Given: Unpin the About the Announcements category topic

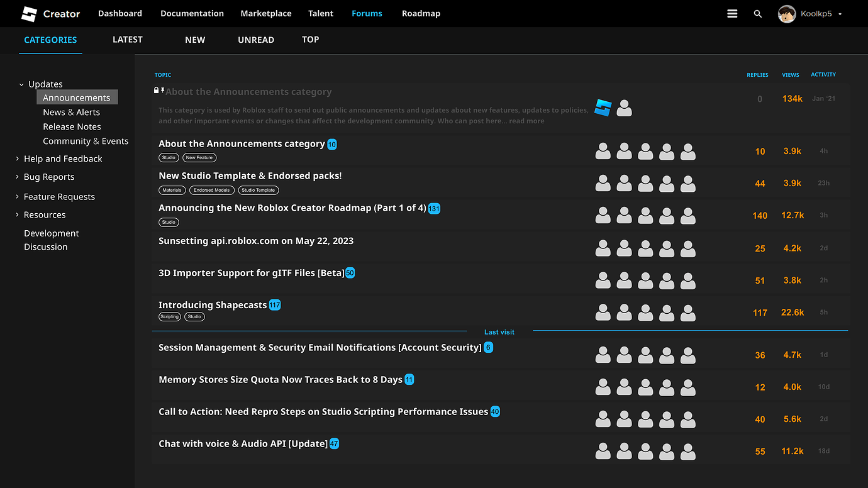Looking at the screenshot, I should click(162, 90).
